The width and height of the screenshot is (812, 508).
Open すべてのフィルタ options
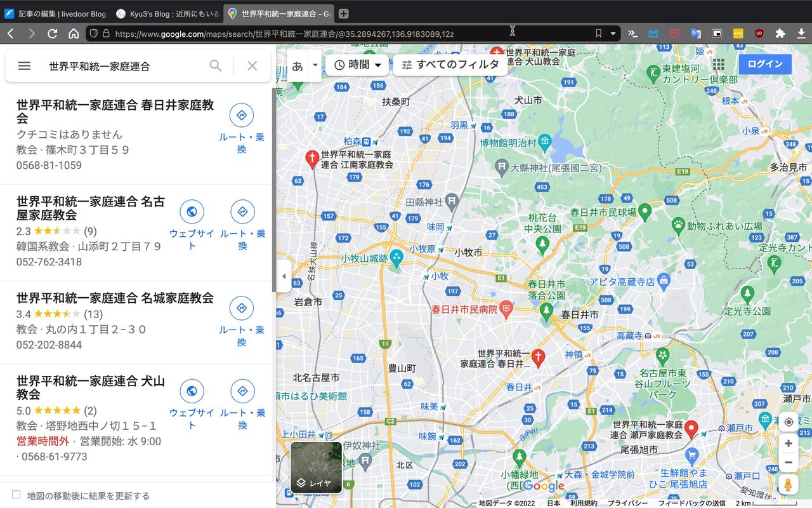coord(450,65)
